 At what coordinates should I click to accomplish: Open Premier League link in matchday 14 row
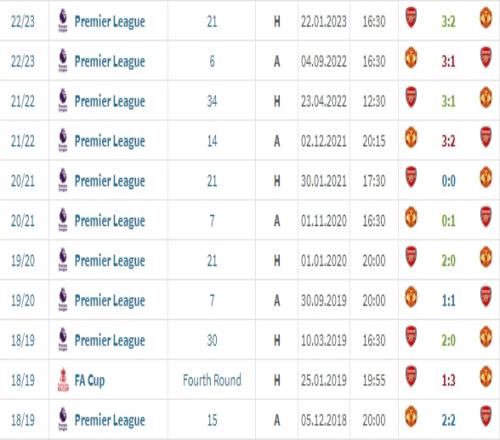coord(110,141)
